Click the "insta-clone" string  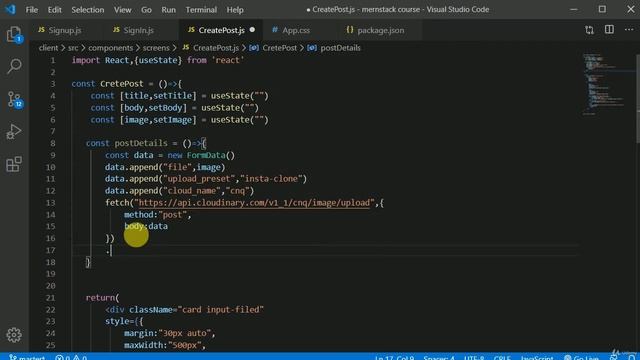pos(271,179)
